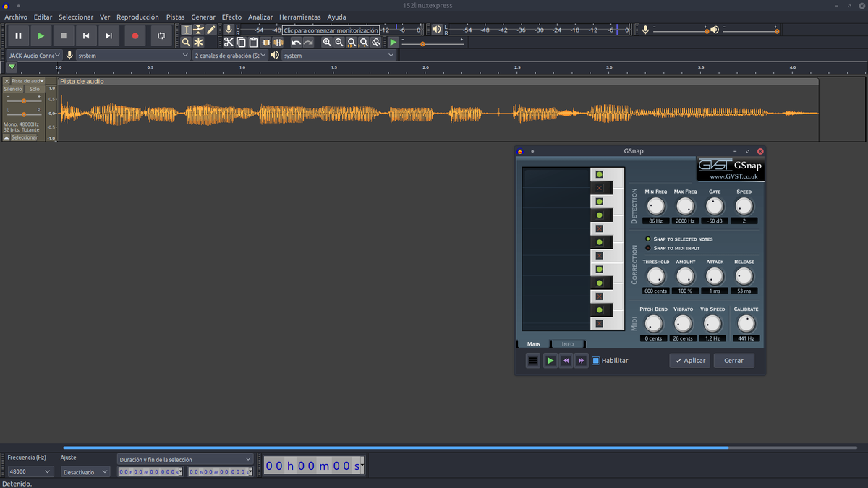
Task: Toggle the loop playback button
Action: tap(161, 35)
